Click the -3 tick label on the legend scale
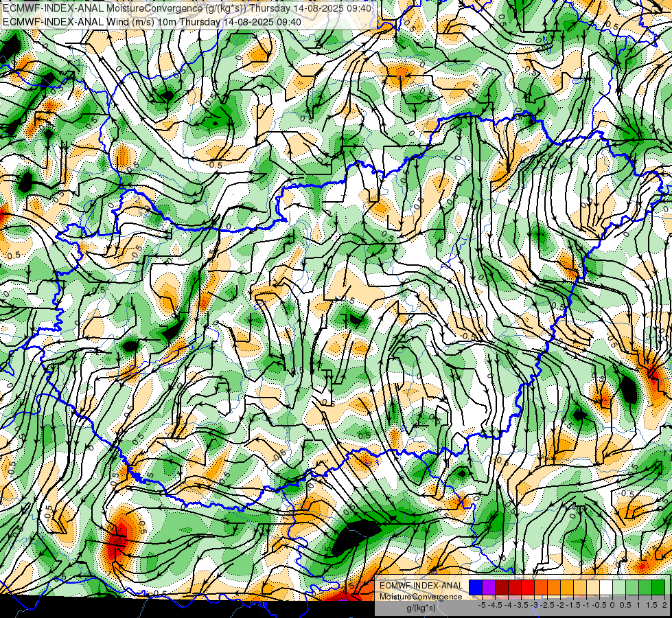The image size is (672, 618). tap(534, 605)
